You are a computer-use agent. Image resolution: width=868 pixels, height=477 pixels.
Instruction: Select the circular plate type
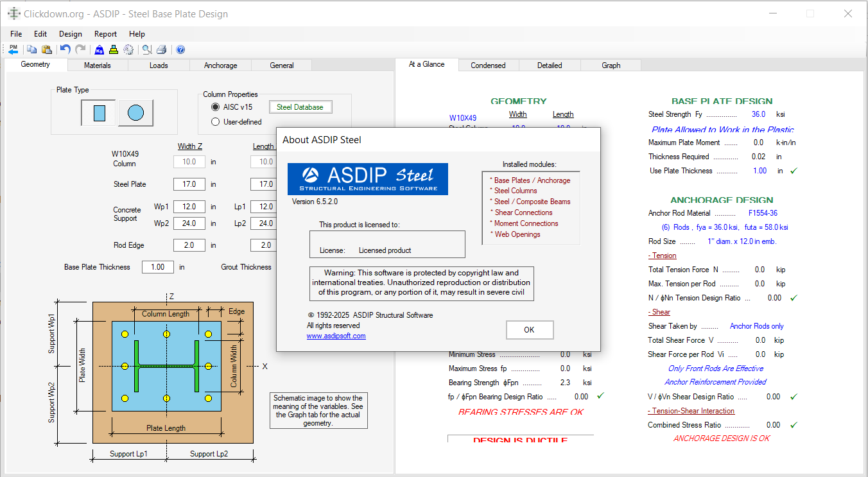point(135,112)
